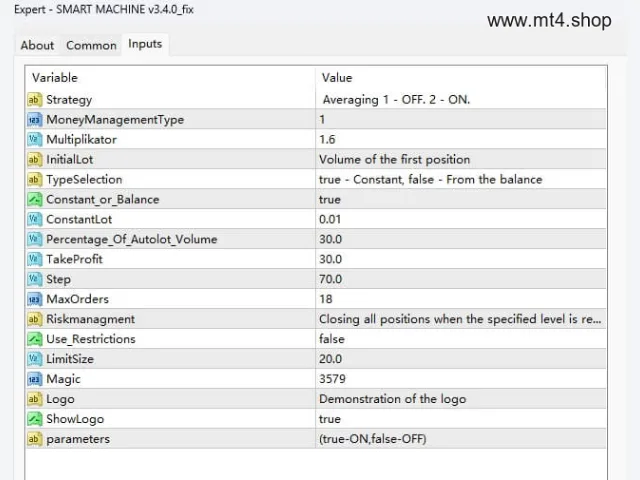This screenshot has height=480, width=640.
Task: Click the string icon beside InitialLot
Action: [35, 160]
